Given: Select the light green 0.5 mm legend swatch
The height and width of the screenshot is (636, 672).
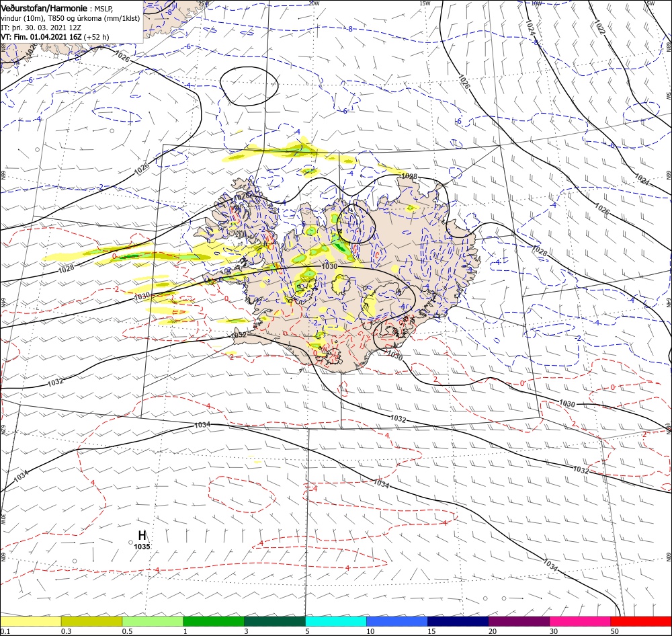Looking at the screenshot, I should [153, 621].
